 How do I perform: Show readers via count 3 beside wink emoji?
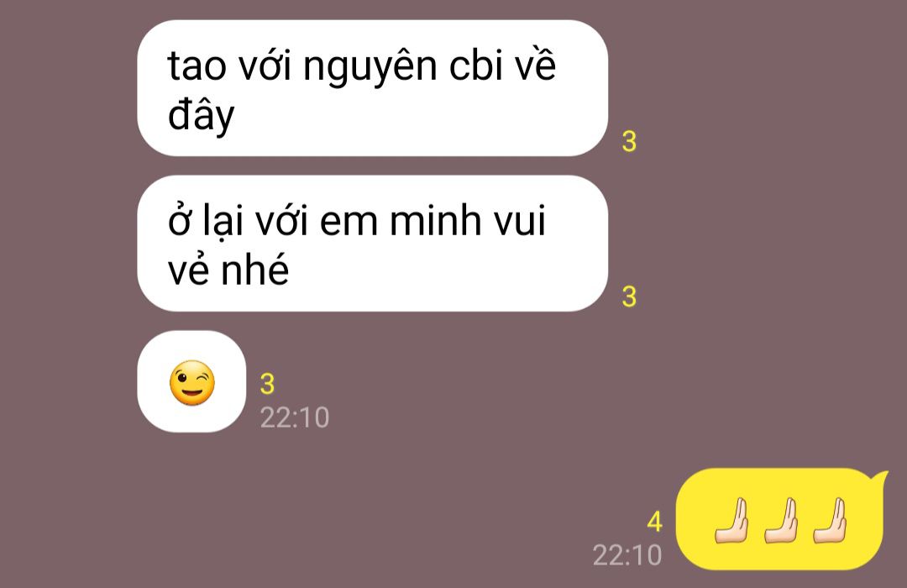coord(267,384)
